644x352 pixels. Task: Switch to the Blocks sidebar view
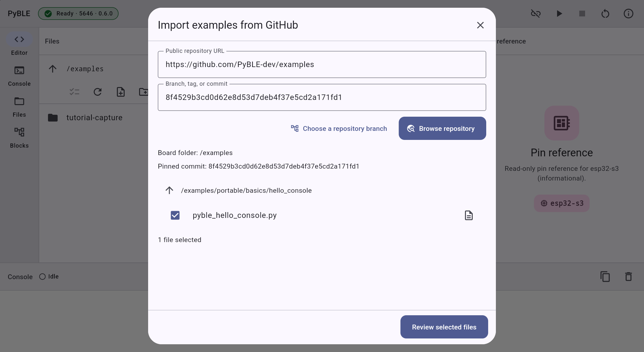click(x=19, y=138)
